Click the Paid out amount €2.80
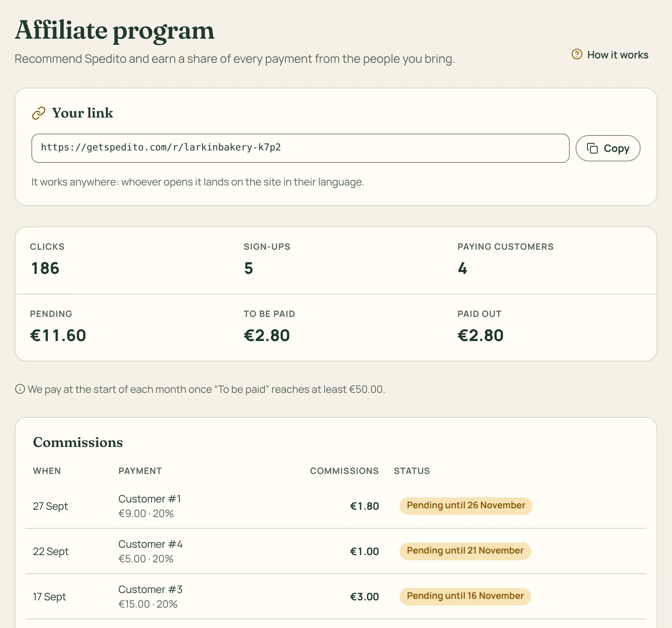This screenshot has height=628, width=672. point(480,335)
